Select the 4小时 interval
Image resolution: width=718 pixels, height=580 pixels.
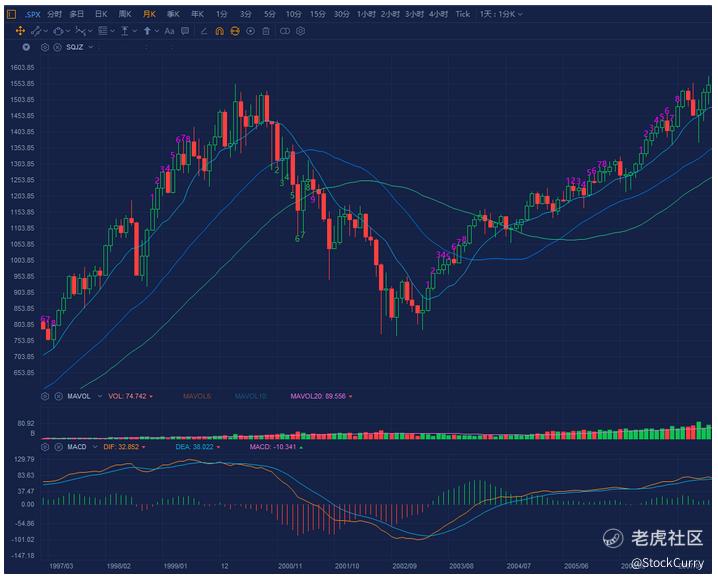point(438,14)
